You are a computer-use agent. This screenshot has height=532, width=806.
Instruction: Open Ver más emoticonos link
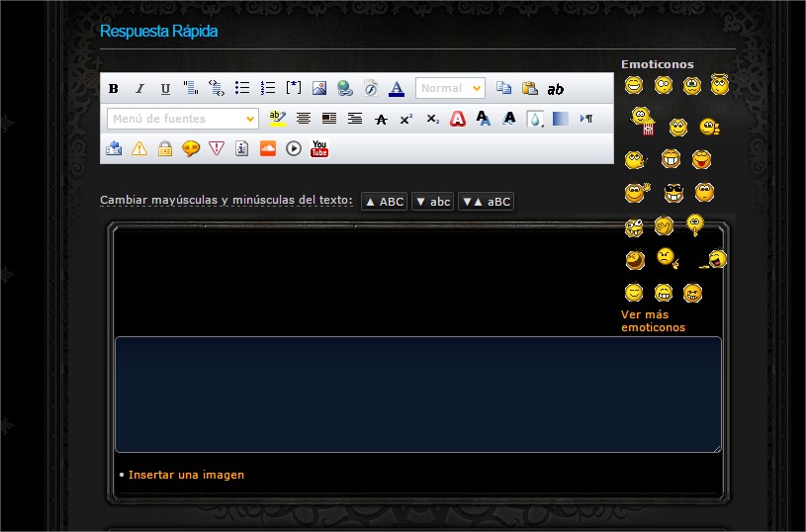pos(653,321)
